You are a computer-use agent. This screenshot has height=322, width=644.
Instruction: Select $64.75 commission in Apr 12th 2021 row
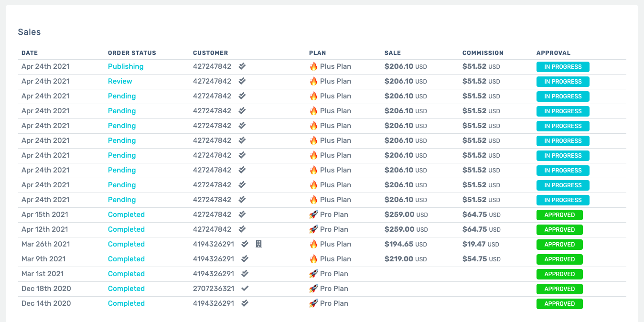pyautogui.click(x=482, y=229)
